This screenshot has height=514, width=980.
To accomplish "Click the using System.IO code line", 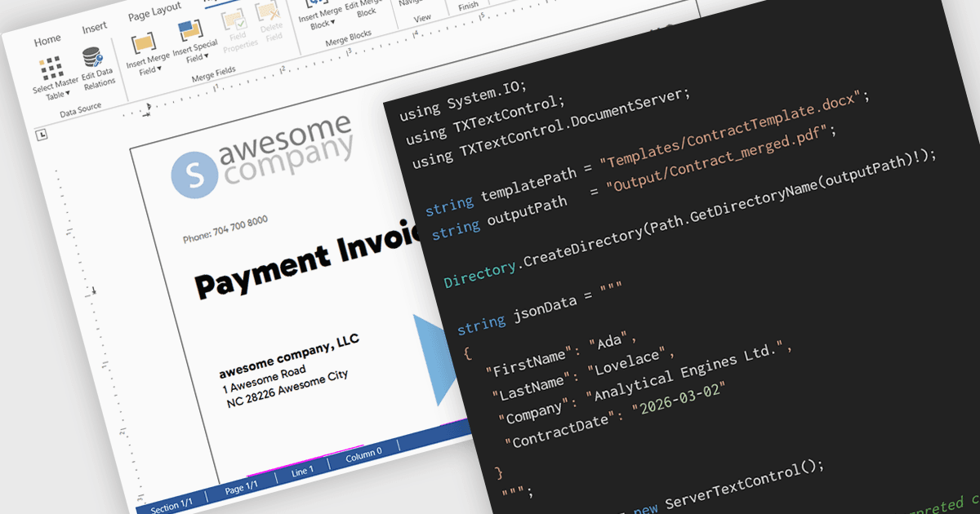I will point(463,100).
